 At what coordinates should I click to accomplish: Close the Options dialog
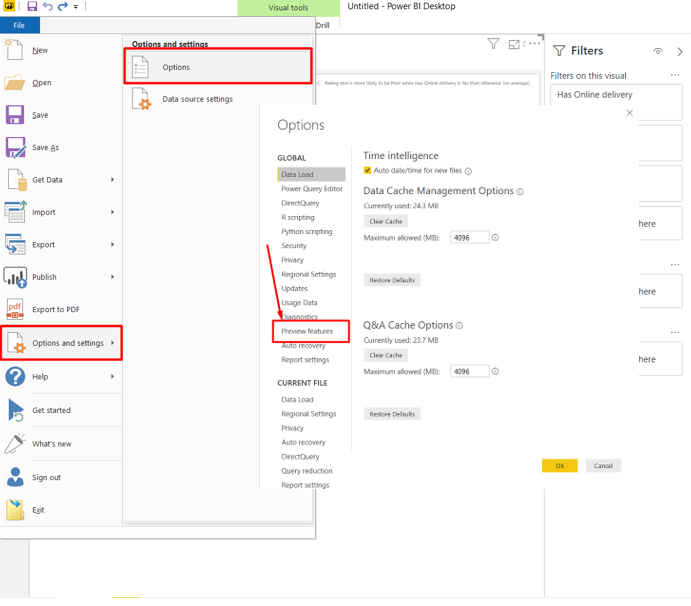coord(630,113)
